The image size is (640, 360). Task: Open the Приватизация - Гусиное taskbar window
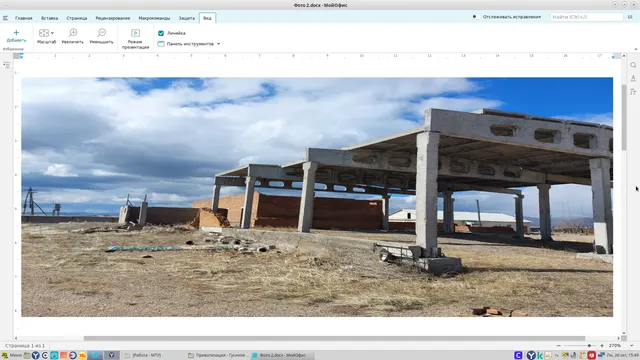pyautogui.click(x=218, y=355)
